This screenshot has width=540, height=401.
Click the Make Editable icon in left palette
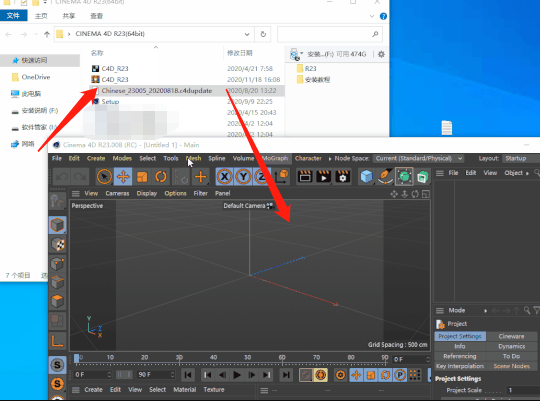click(x=57, y=202)
